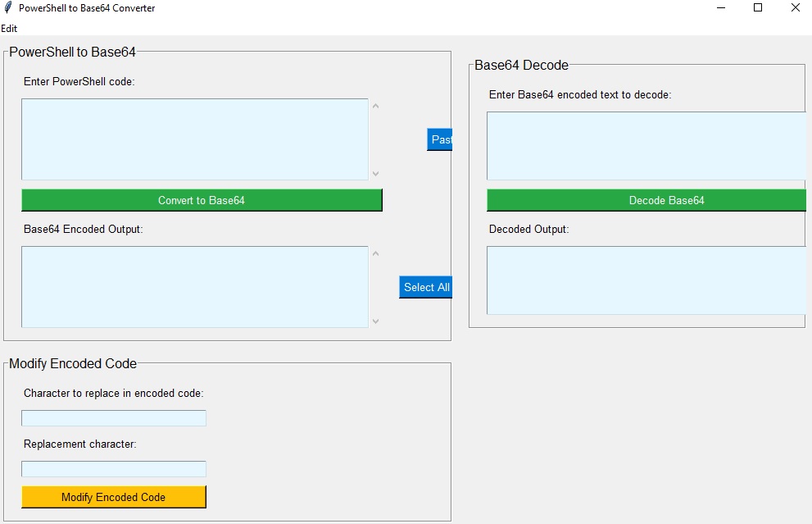
Task: Click inside the Decoded Output box
Action: pos(646,280)
